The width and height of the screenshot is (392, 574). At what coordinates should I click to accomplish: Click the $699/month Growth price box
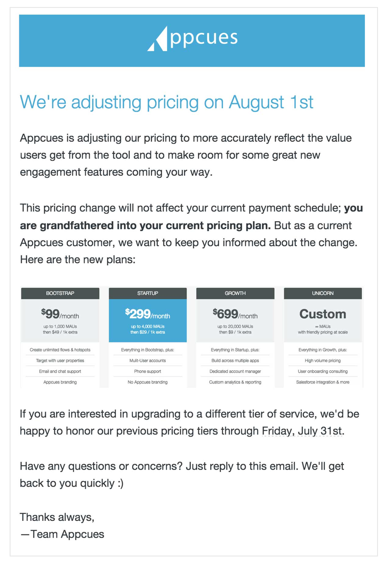235,321
